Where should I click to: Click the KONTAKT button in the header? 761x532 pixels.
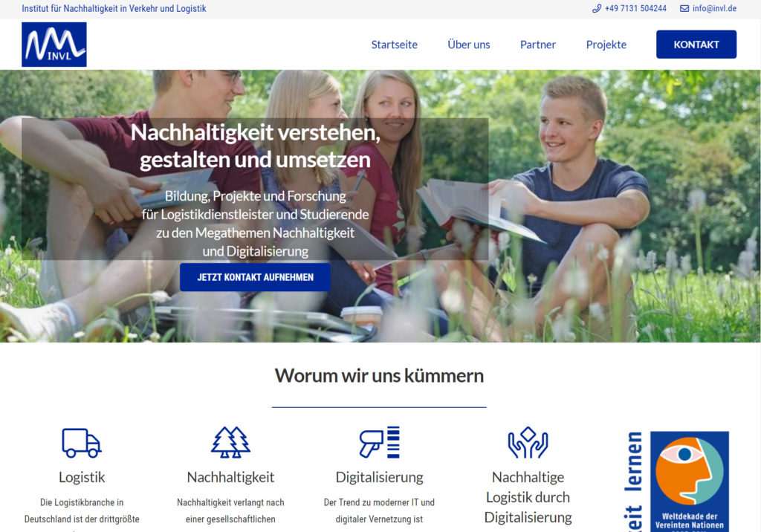click(696, 44)
